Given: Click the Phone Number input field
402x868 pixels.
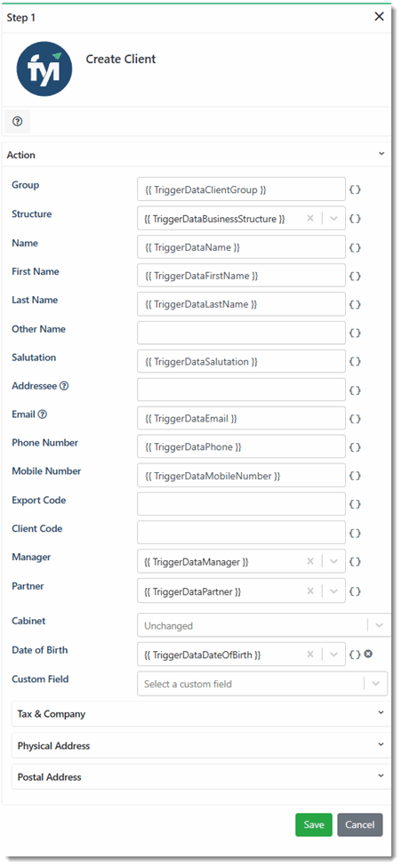Looking at the screenshot, I should point(241,446).
